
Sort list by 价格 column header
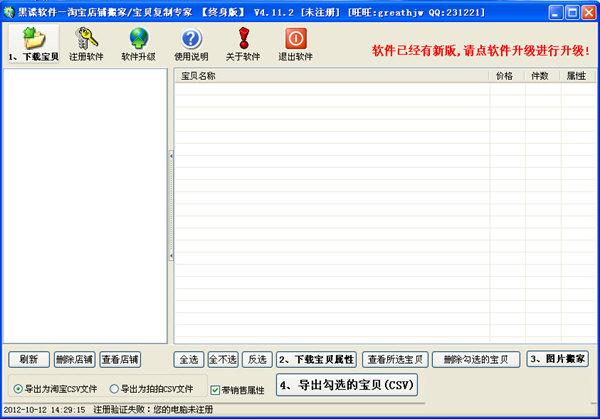point(504,75)
